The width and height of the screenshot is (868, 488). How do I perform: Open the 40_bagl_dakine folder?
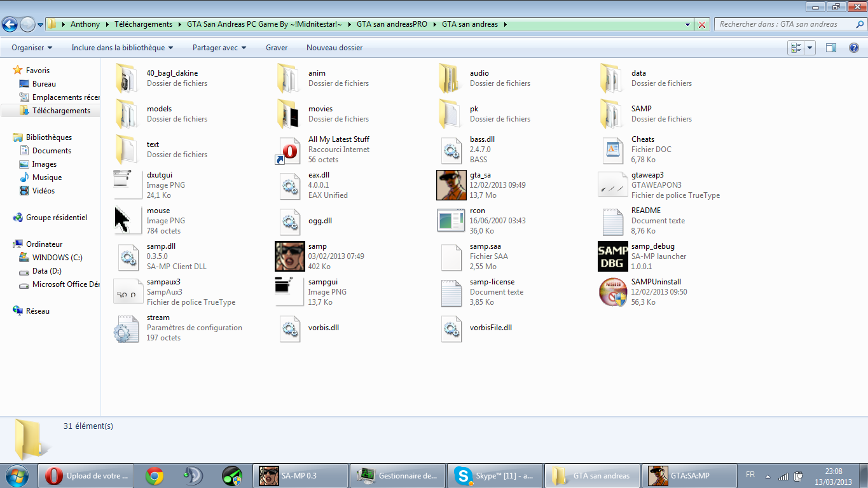(161, 78)
